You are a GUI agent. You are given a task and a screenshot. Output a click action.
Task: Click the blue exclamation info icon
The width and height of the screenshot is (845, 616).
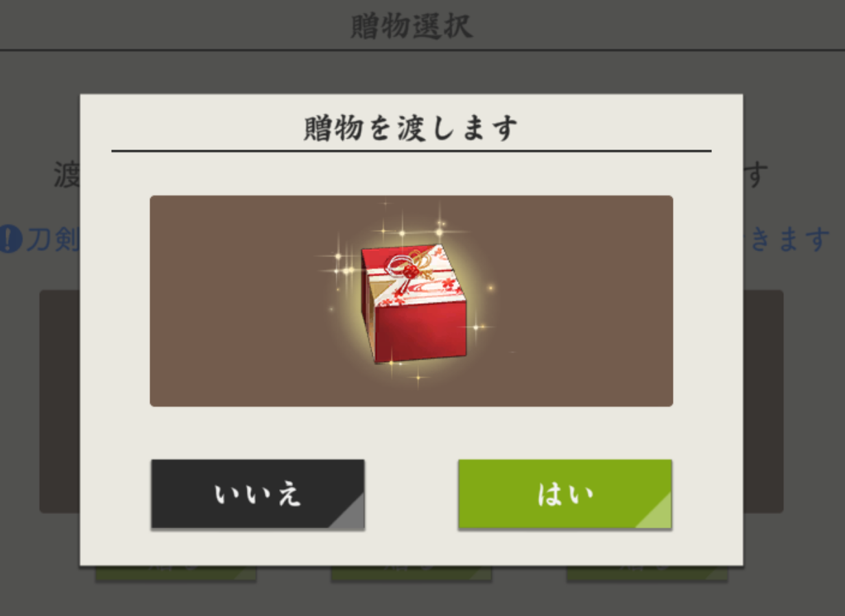10,239
